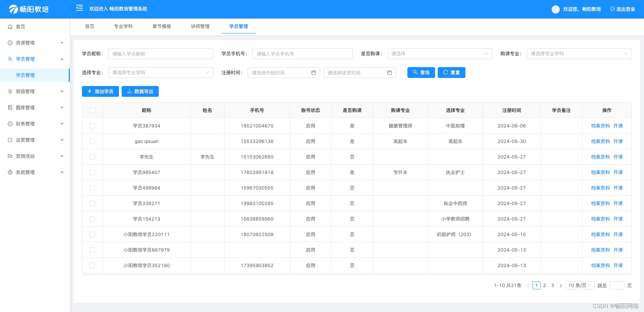Toggle the select-all checkbox in table header

(x=92, y=110)
